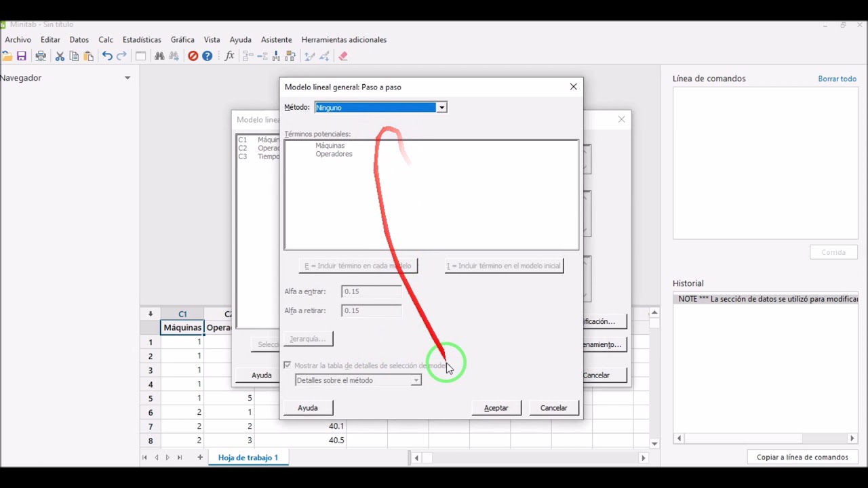The width and height of the screenshot is (868, 488).
Task: Click the C1 column header
Action: coord(182,314)
